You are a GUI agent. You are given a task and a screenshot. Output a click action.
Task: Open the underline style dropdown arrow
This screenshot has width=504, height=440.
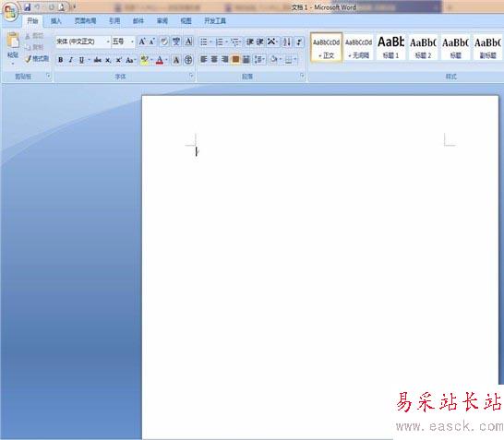(89, 60)
